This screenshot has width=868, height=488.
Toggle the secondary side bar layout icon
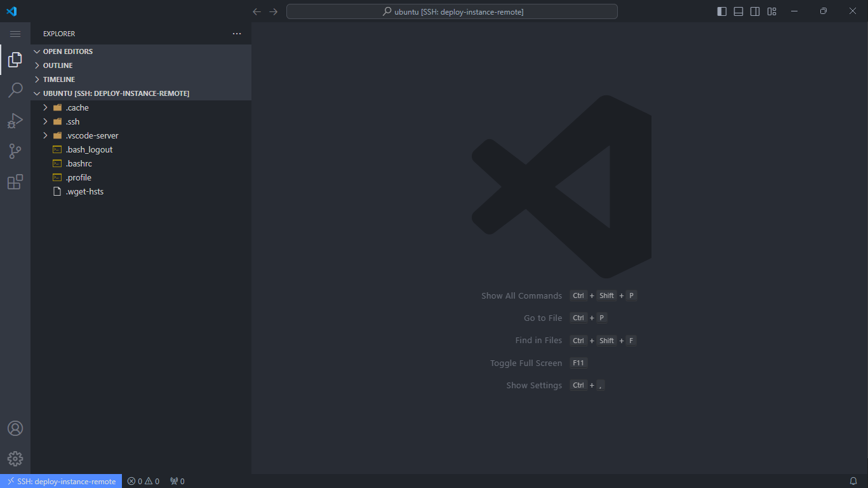point(755,11)
